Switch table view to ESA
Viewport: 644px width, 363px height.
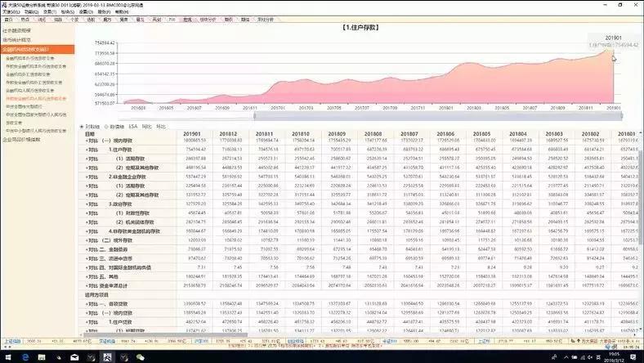[132, 127]
